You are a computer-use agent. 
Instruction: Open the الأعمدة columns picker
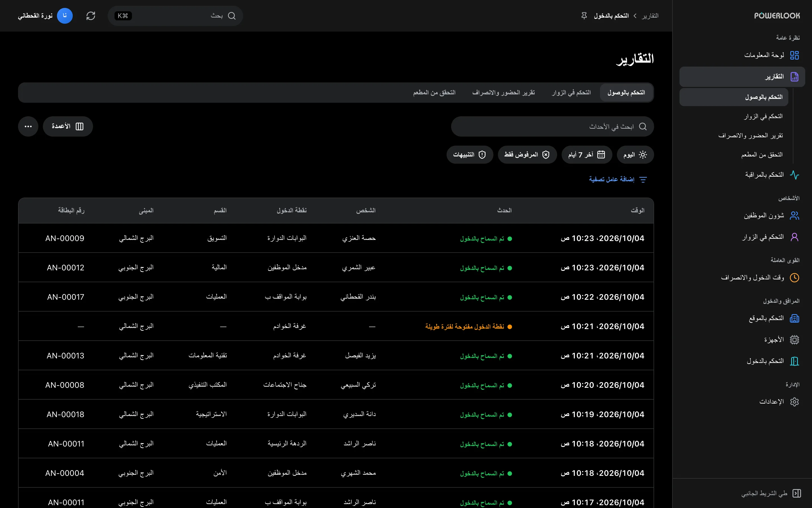[x=68, y=126]
